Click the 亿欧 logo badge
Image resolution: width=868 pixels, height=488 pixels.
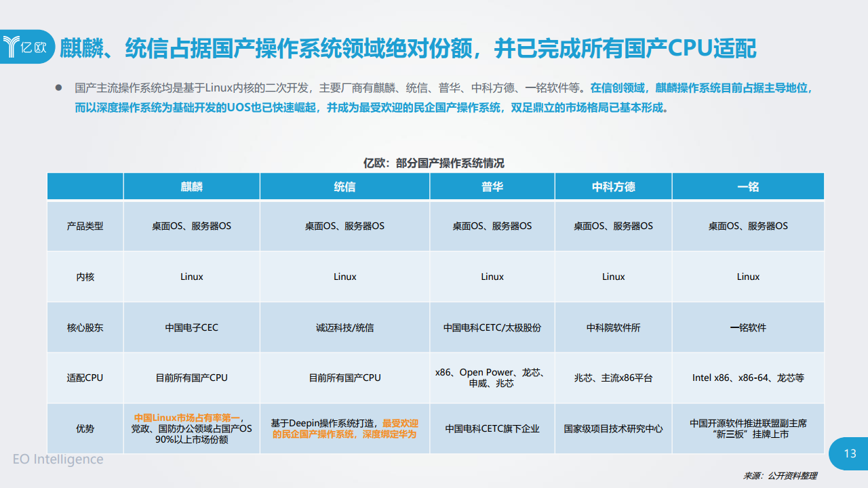point(27,47)
